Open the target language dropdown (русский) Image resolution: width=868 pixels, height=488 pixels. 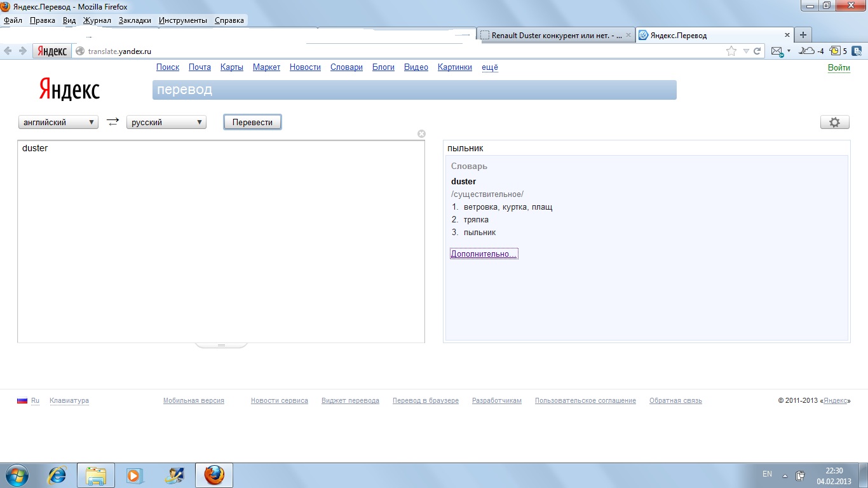pos(166,122)
